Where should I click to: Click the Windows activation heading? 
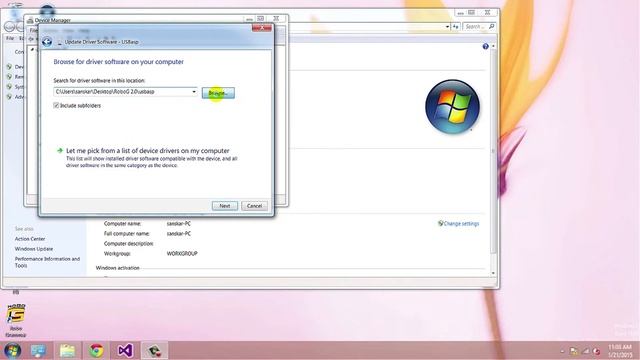(x=118, y=268)
